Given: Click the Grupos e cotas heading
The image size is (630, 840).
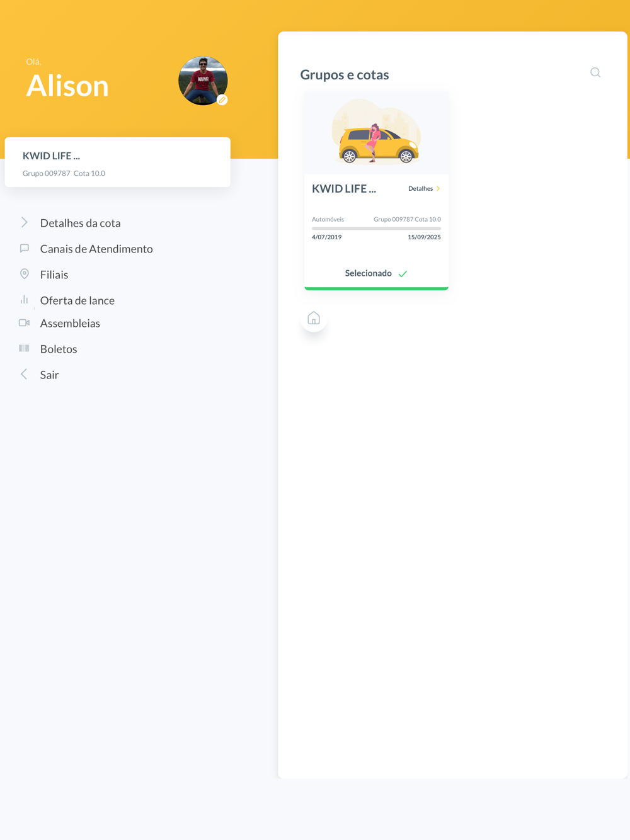Looking at the screenshot, I should coord(345,74).
